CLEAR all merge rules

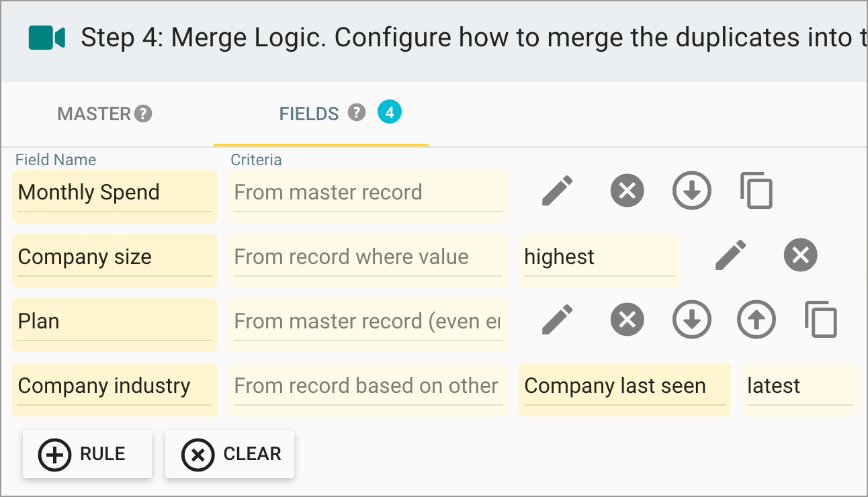click(x=229, y=454)
